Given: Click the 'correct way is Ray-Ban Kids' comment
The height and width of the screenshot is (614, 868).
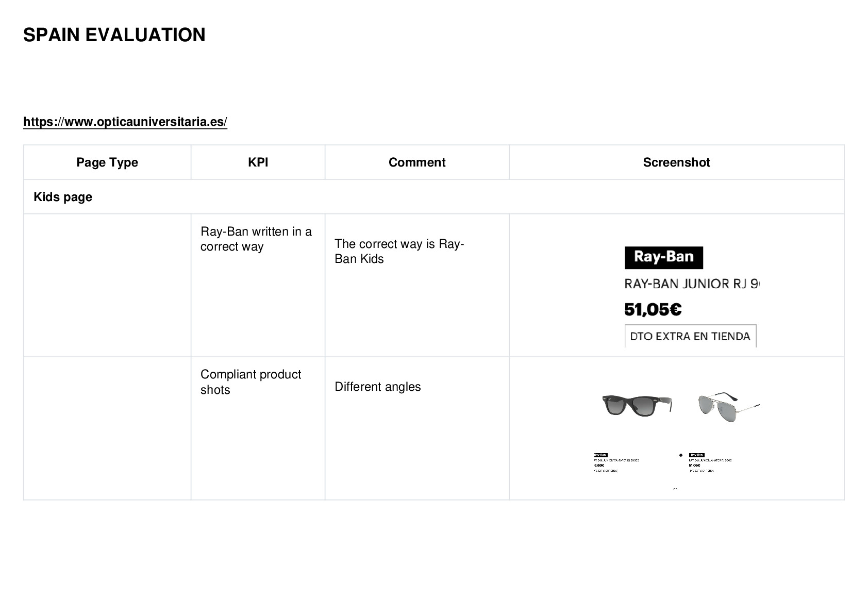Looking at the screenshot, I should click(399, 251).
